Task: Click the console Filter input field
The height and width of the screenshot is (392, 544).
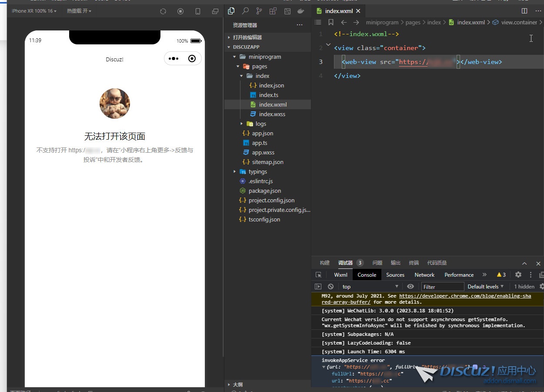Action: tap(442, 287)
